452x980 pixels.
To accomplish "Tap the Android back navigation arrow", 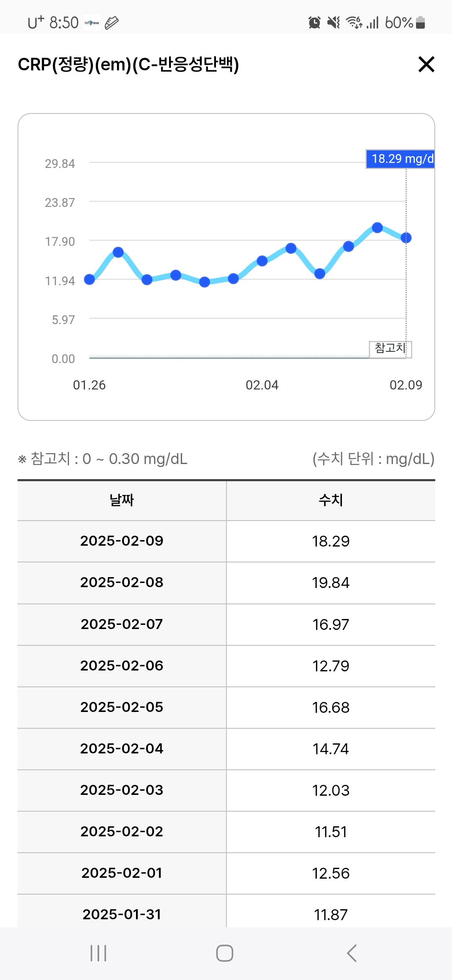I will tap(352, 953).
